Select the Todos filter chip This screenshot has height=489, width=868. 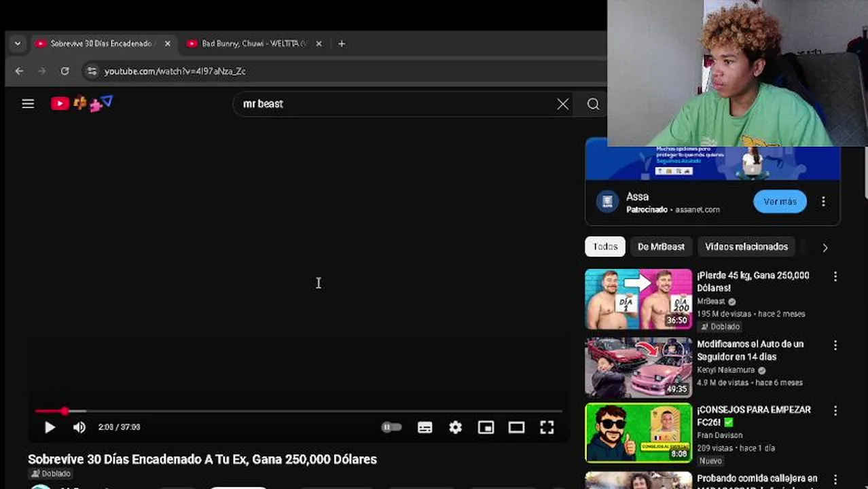click(604, 247)
